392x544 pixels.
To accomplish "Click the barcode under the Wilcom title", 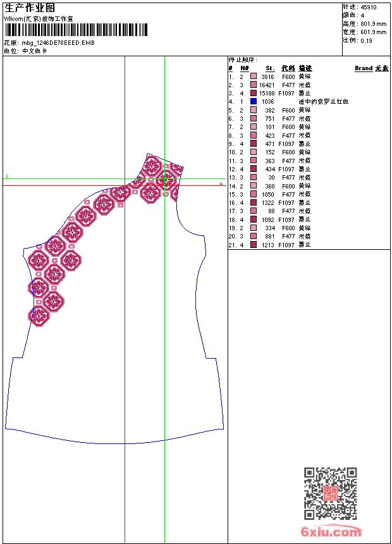I will coord(76,30).
